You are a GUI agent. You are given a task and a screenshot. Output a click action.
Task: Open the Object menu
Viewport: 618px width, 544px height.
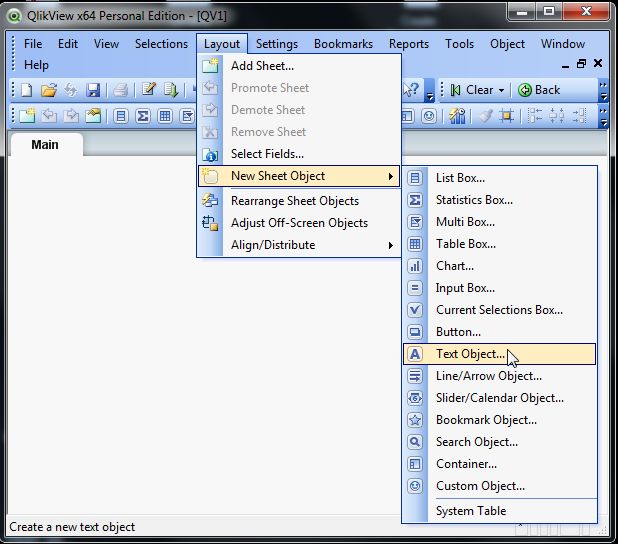(x=507, y=44)
